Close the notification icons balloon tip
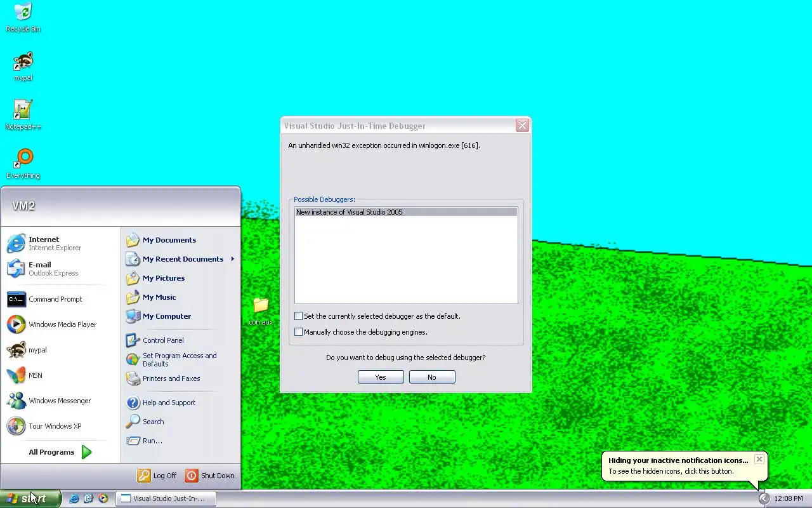The height and width of the screenshot is (508, 812). 759,459
